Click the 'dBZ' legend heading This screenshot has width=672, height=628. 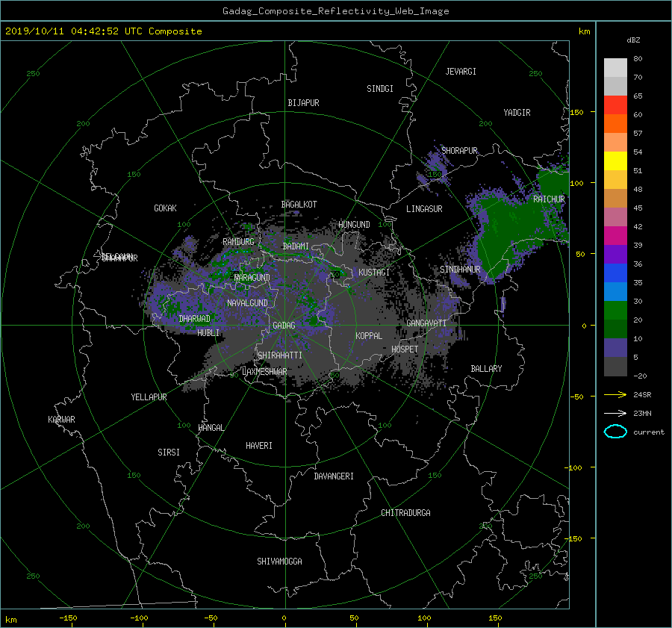point(633,40)
